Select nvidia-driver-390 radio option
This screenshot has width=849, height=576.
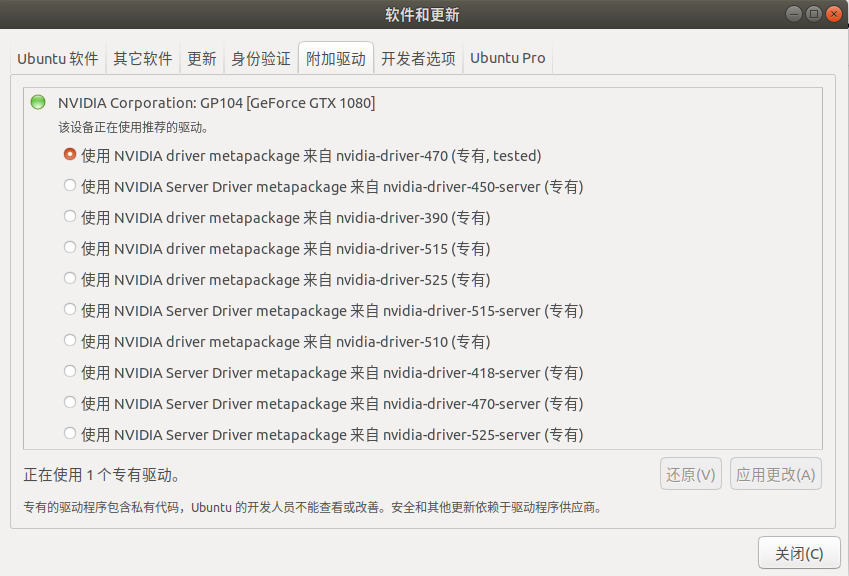(x=69, y=217)
